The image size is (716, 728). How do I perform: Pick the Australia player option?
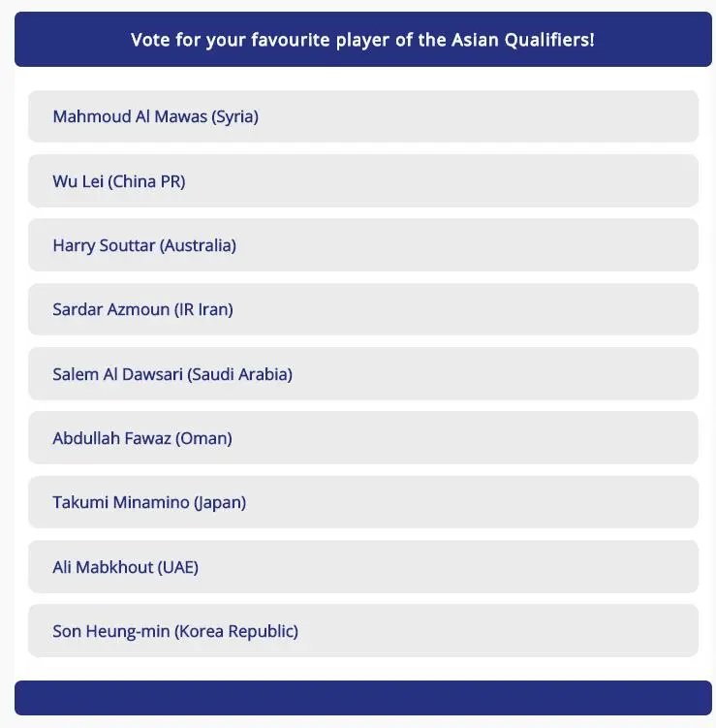(x=362, y=245)
